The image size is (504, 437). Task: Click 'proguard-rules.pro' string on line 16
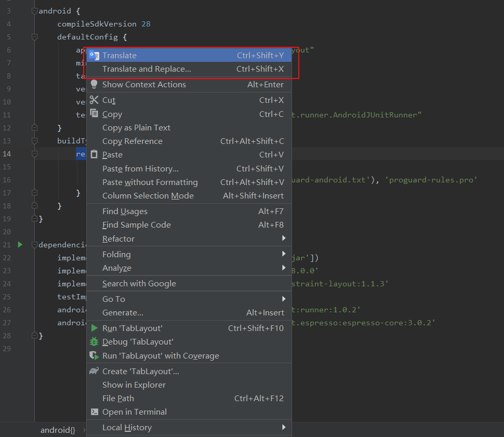point(431,180)
